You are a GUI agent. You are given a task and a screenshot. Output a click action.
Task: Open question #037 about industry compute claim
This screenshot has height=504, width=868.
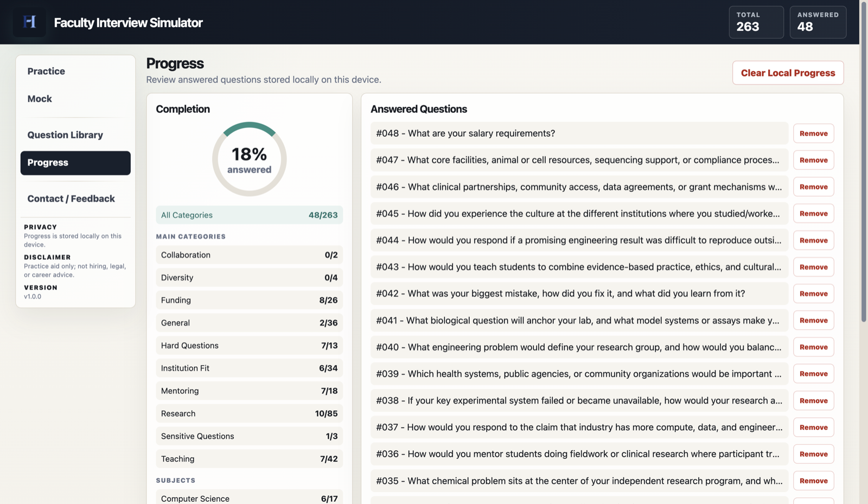(579, 427)
